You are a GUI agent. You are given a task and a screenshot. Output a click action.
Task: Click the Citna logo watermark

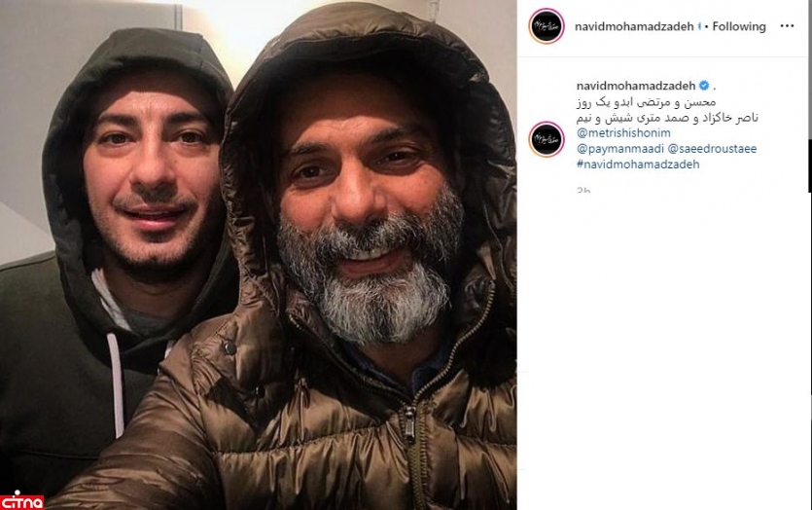pyautogui.click(x=21, y=500)
